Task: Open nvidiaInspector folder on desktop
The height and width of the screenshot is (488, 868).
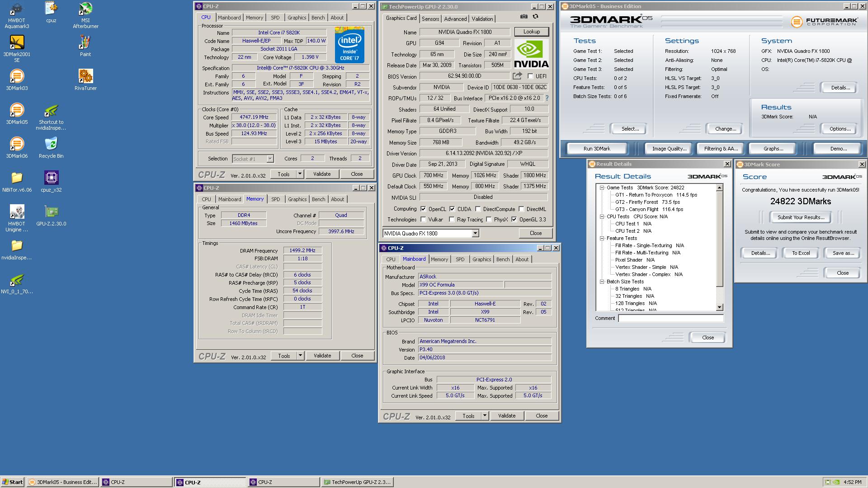Action: 17,249
